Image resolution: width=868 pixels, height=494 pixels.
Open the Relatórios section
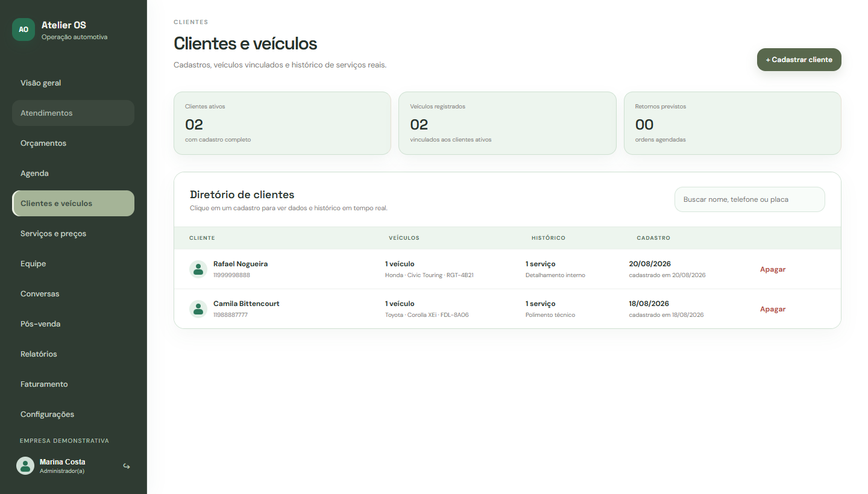[73, 354]
